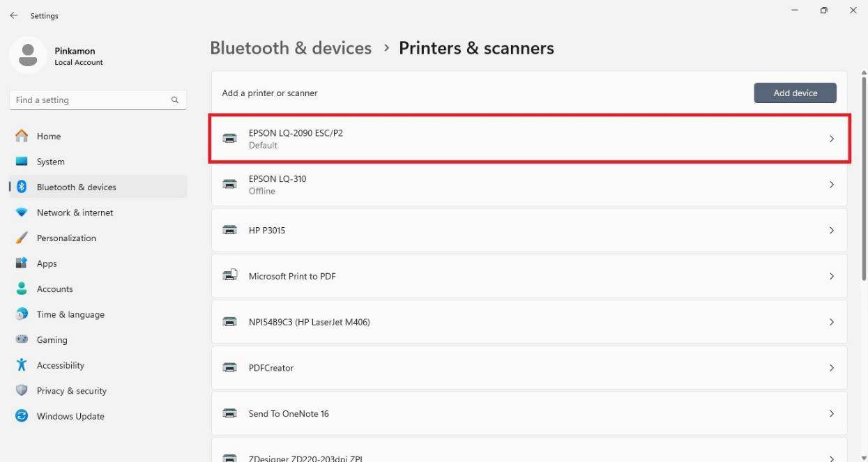Select the Accessibility figure icon
The image size is (868, 462).
coord(22,365)
